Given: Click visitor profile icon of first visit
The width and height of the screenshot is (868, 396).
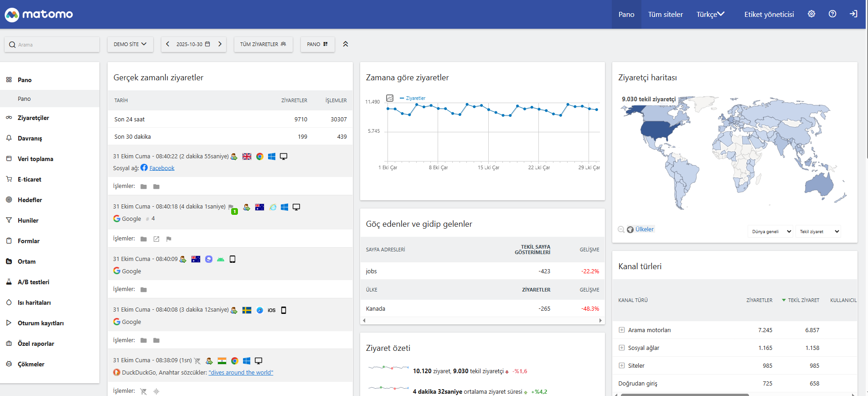Looking at the screenshot, I should tap(234, 156).
